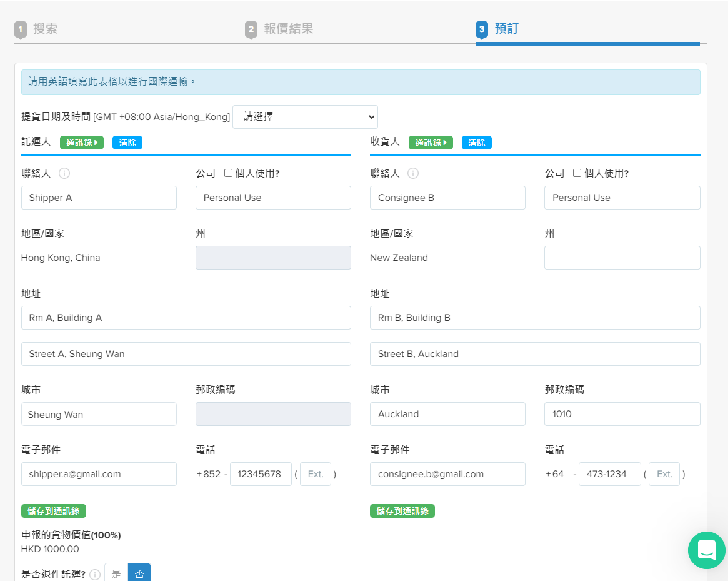This screenshot has width=728, height=581.
Task: Select 否 for return shipment
Action: tap(139, 573)
